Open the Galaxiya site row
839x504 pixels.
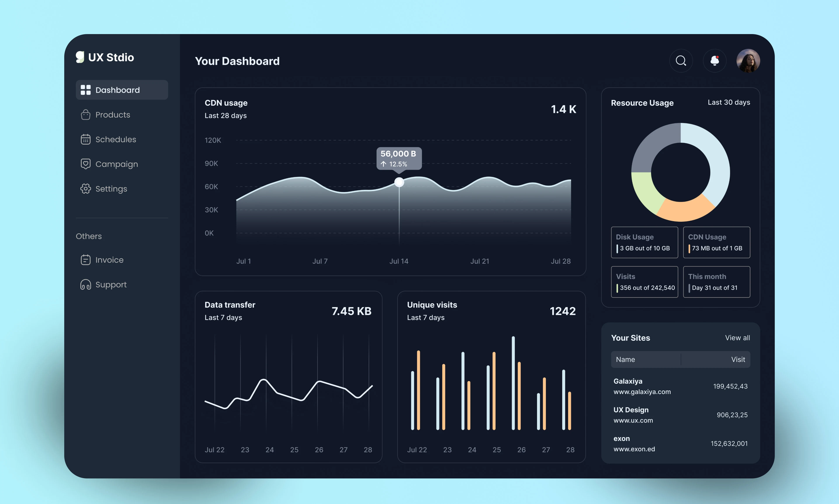680,386
